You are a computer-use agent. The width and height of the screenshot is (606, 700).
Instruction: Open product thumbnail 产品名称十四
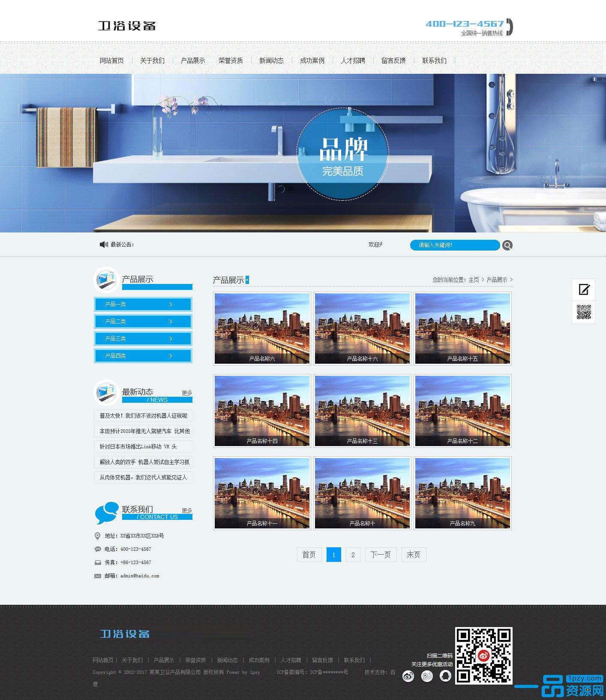[x=262, y=411]
